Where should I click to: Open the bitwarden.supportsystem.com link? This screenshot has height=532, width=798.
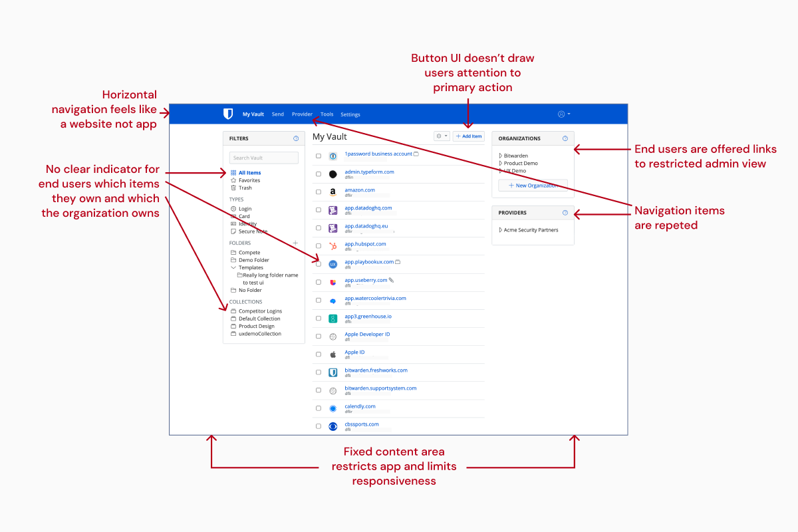pyautogui.click(x=380, y=388)
